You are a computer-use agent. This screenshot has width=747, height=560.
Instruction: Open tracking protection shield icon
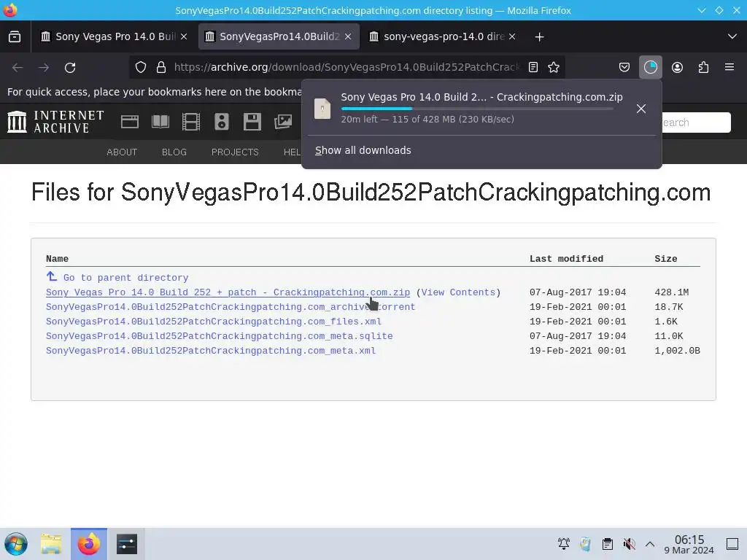(141, 67)
